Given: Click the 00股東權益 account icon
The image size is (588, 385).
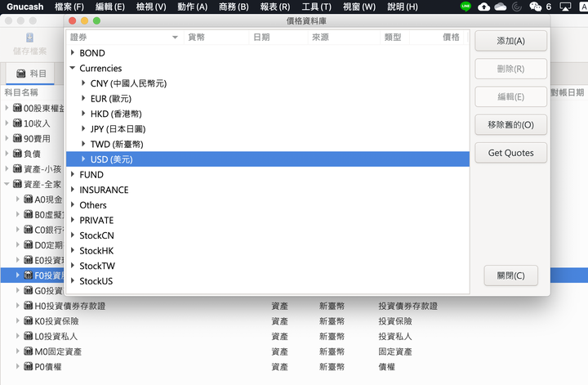Looking at the screenshot, I should coord(17,108).
